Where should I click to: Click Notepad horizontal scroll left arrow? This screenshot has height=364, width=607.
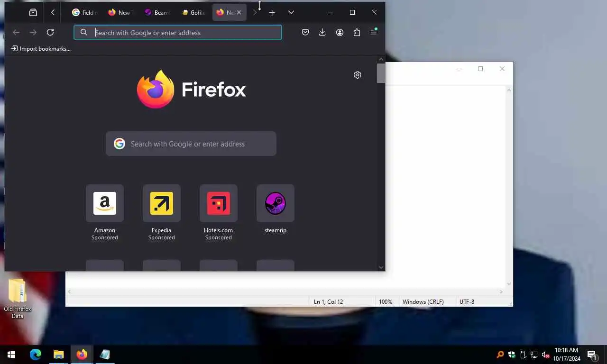[x=69, y=292]
